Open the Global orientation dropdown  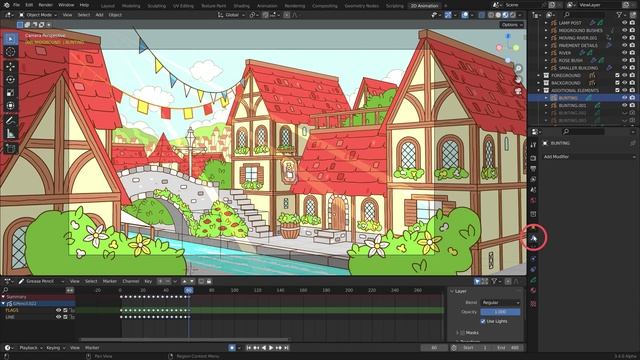coord(231,15)
